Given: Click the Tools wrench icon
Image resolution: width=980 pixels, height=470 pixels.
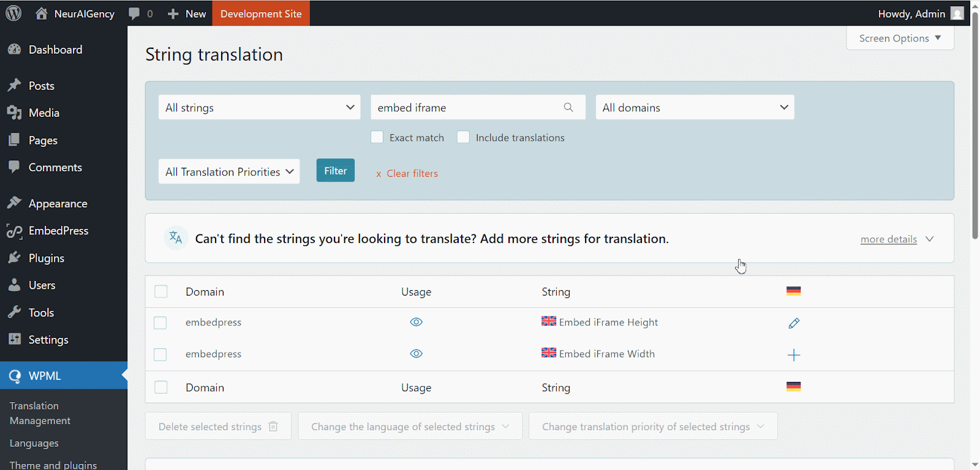Looking at the screenshot, I should pyautogui.click(x=14, y=312).
